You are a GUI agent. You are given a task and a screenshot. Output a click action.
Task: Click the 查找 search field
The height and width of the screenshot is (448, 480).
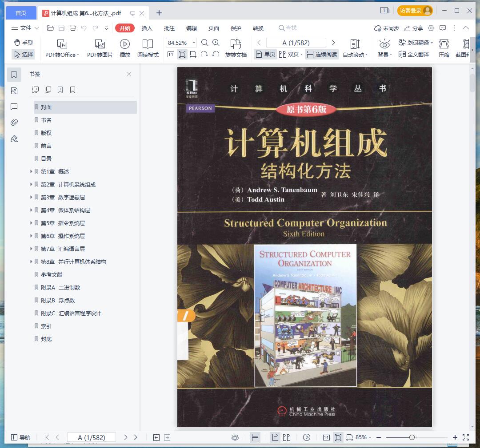point(288,28)
